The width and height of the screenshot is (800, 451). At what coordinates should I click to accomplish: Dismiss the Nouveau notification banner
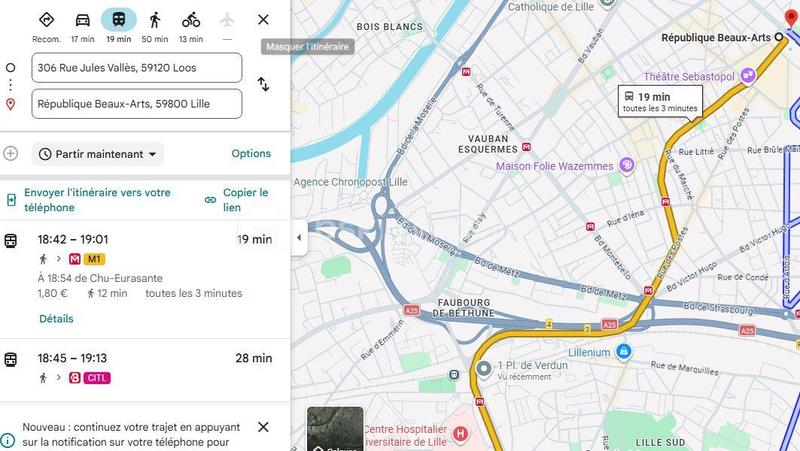(263, 427)
